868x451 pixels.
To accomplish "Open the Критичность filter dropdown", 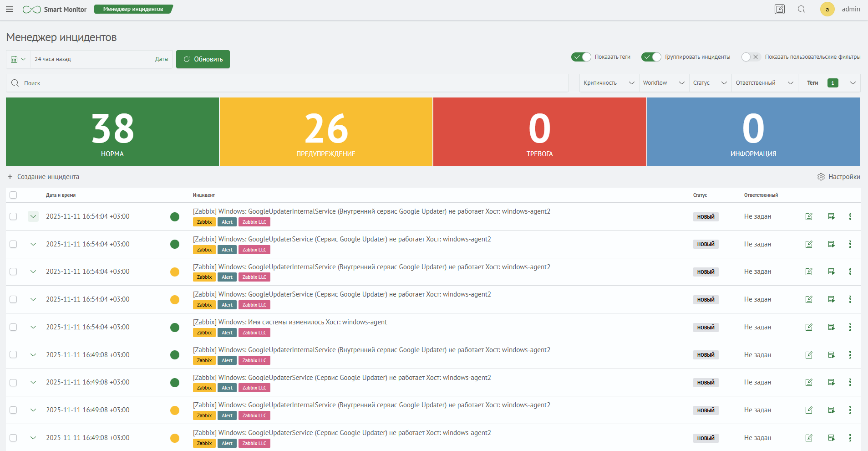I will point(609,83).
